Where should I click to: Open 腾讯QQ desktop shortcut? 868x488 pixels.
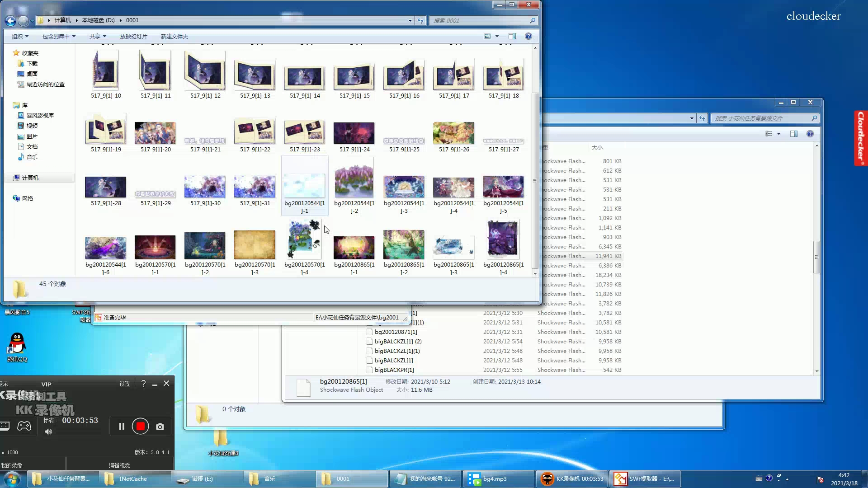tap(17, 347)
